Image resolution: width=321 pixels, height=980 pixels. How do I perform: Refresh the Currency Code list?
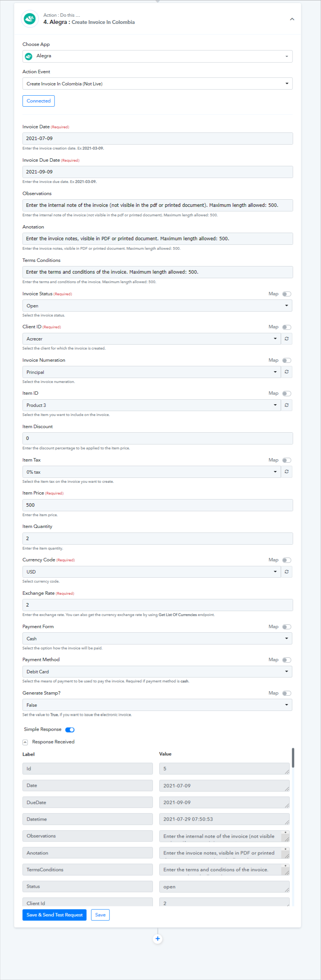[x=287, y=571]
